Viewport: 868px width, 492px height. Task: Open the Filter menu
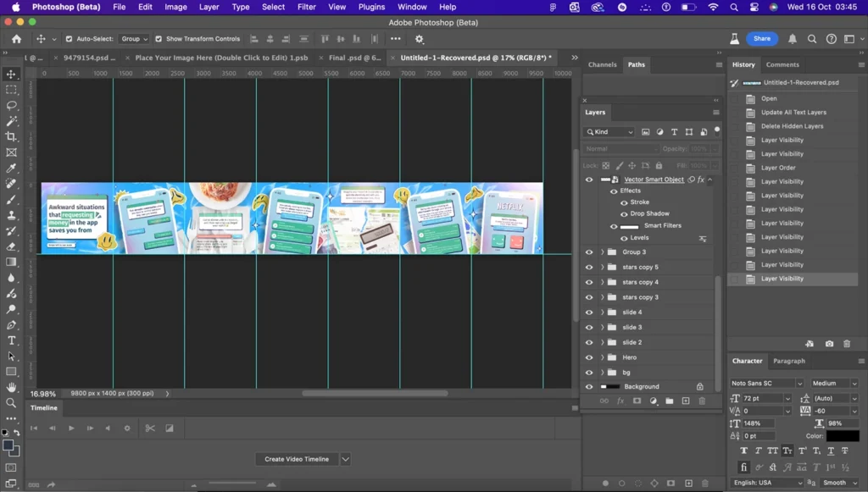pyautogui.click(x=307, y=7)
